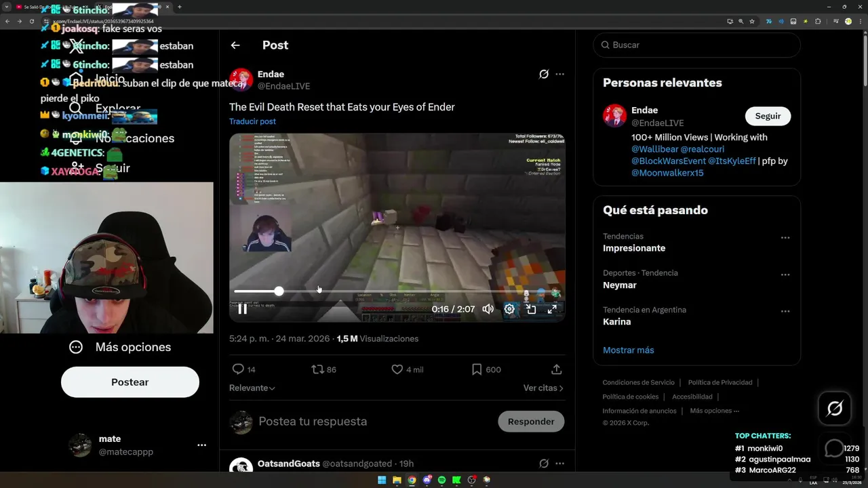The image size is (868, 488).
Task: Open more options on OatsandGoats reply
Action: click(x=559, y=464)
